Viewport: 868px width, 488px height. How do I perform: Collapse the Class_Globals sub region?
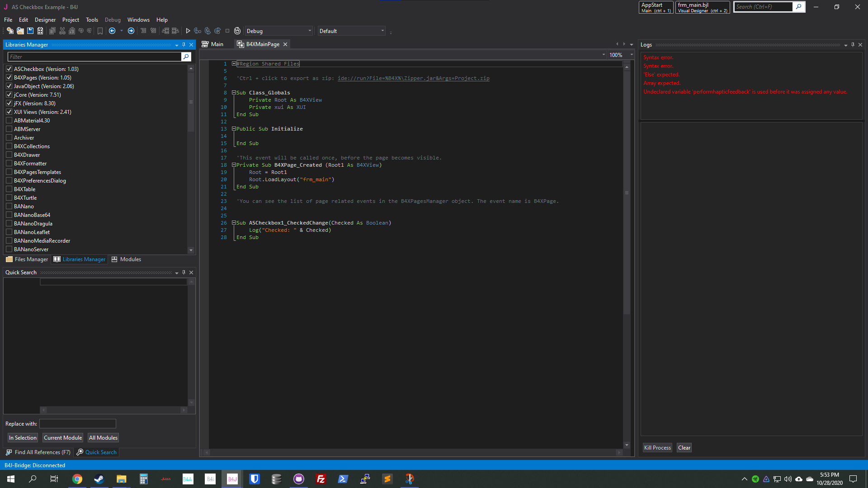pyautogui.click(x=234, y=93)
